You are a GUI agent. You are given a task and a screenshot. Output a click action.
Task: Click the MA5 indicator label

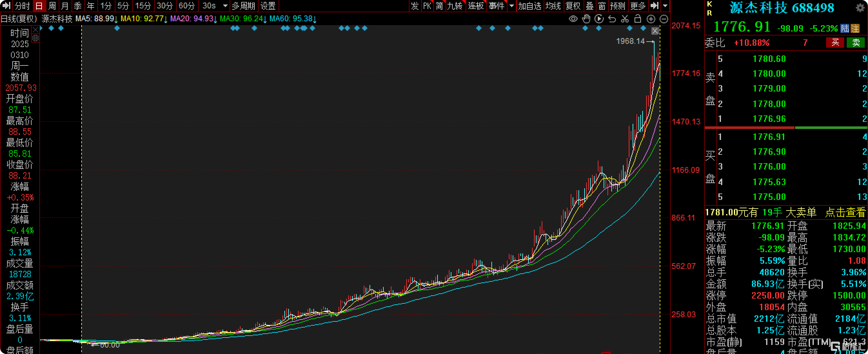(x=96, y=19)
